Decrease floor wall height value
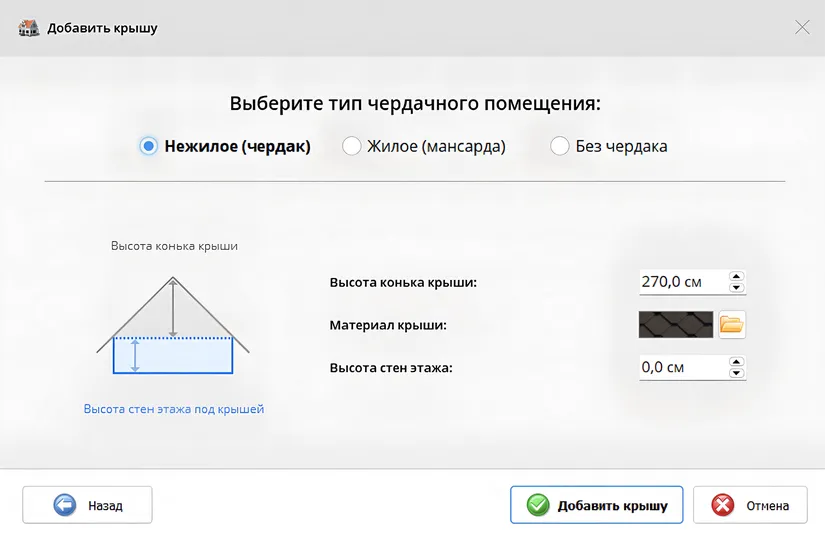Screen dimensions: 825x535 coord(737,372)
